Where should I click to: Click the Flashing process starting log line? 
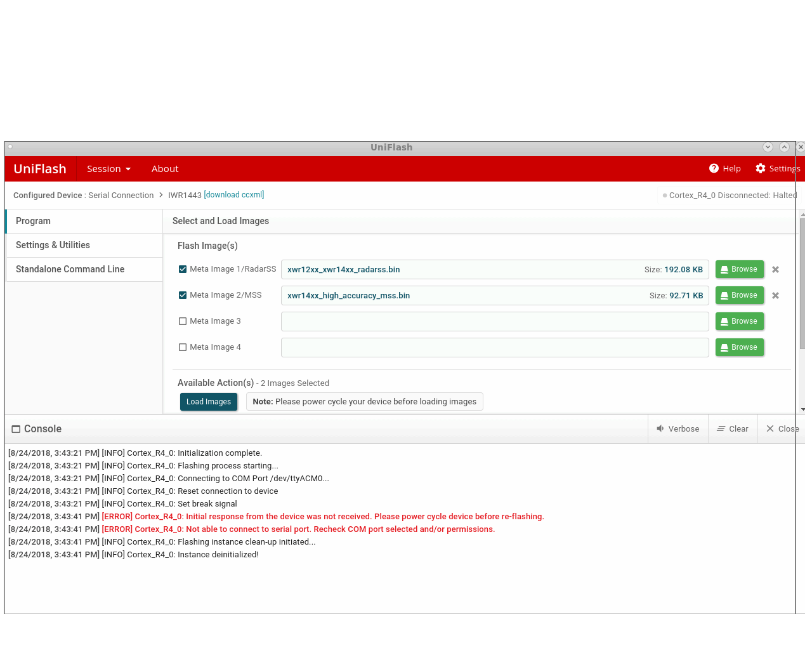[x=143, y=465]
